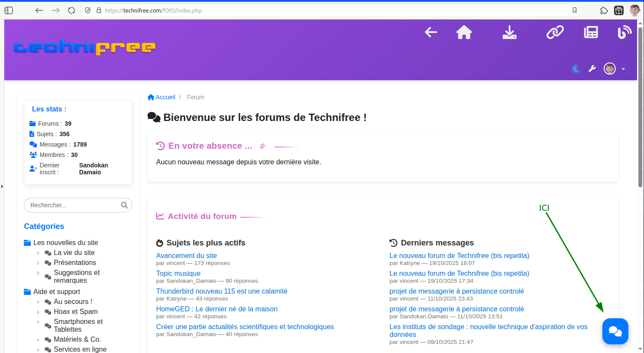644x353 pixels.
Task: Click the home icon in header
Action: pyautogui.click(x=464, y=33)
